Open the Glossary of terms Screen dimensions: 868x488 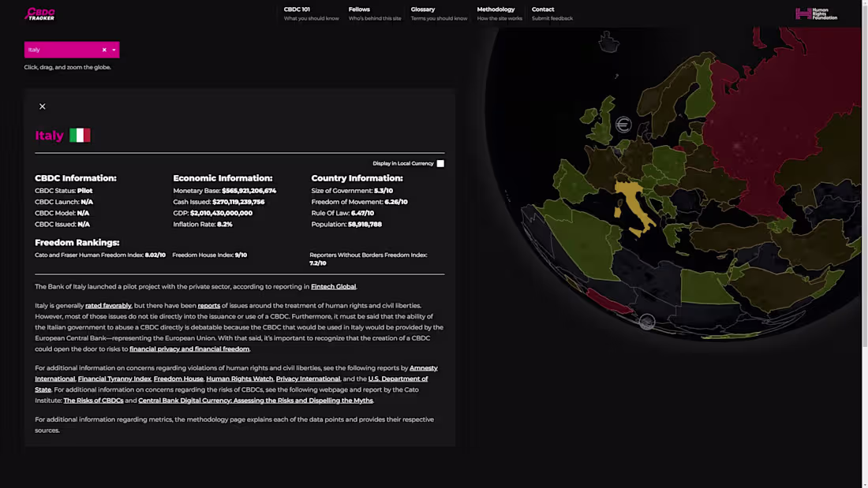tap(423, 9)
